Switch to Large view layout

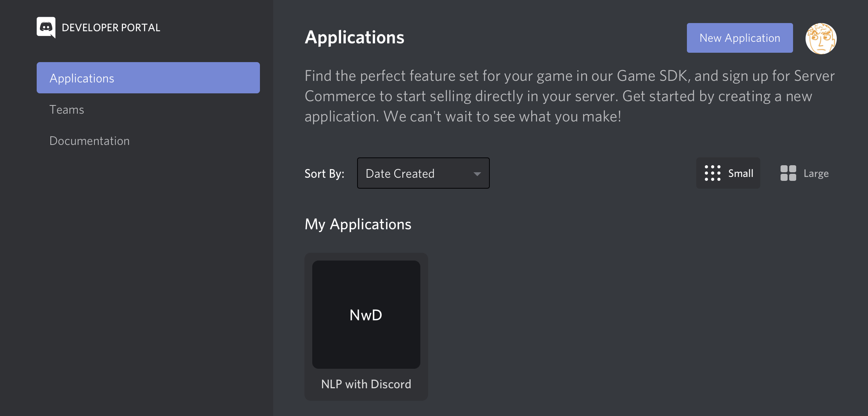click(x=804, y=173)
